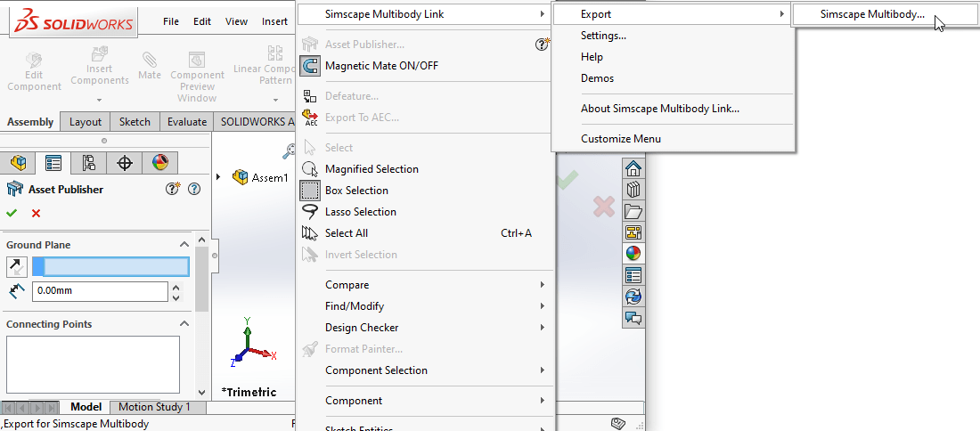Open DimXpertManager crosshair tab
This screenshot has height=431, width=980.
point(125,163)
